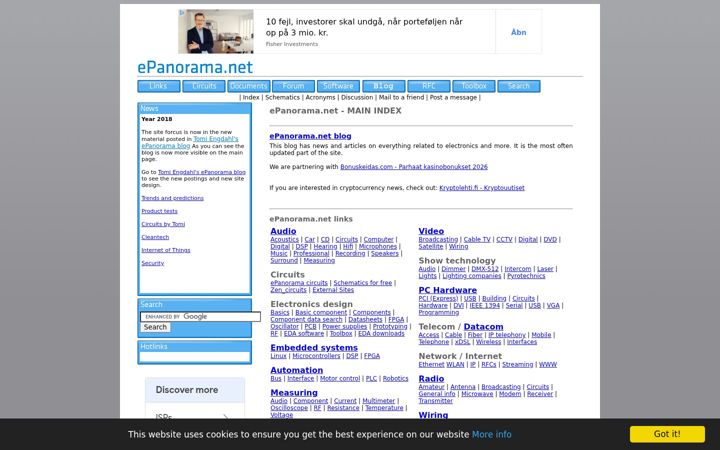Open Trends and predictions in News
Image resolution: width=720 pixels, height=450 pixels.
(x=173, y=198)
